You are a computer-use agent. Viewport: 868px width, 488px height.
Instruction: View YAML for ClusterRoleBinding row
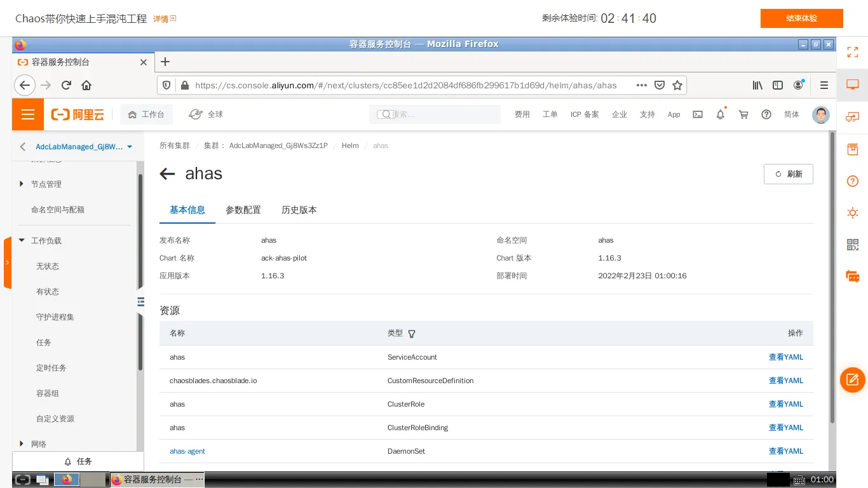tap(786, 428)
